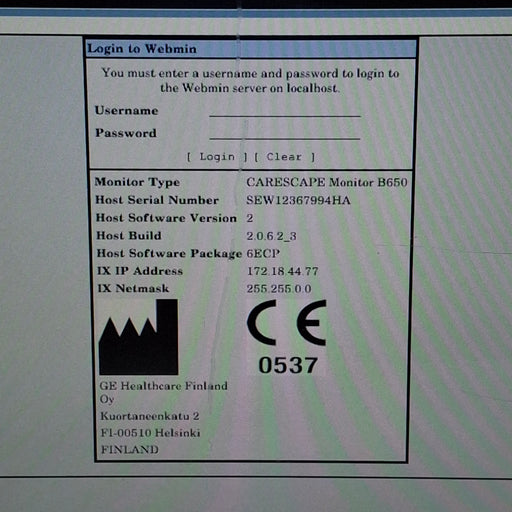Click the IX IP Address value 172.18.44.77

pyautogui.click(x=283, y=271)
